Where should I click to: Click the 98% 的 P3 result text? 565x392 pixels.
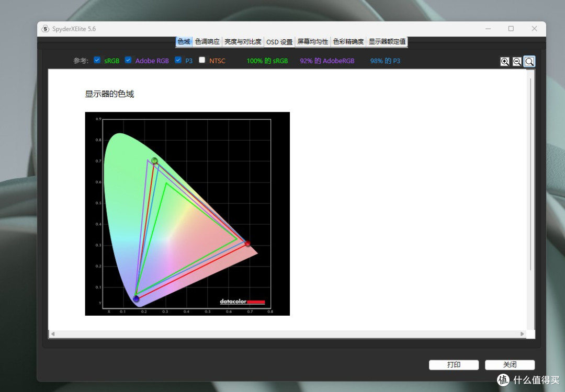(385, 61)
